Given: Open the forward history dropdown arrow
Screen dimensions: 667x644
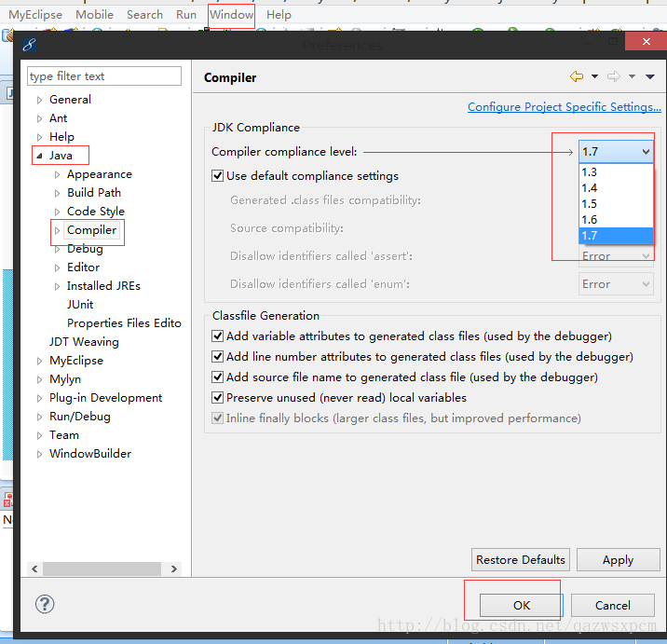Looking at the screenshot, I should pos(633,76).
